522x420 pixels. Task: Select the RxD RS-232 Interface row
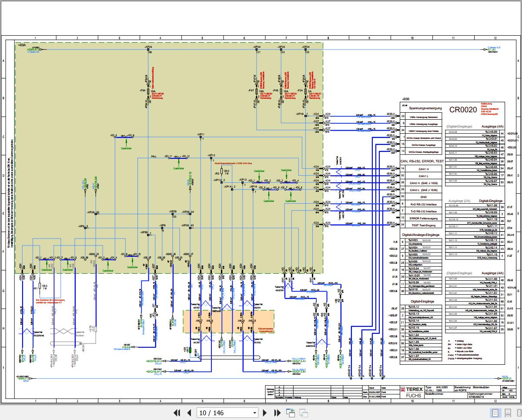[x=421, y=204]
